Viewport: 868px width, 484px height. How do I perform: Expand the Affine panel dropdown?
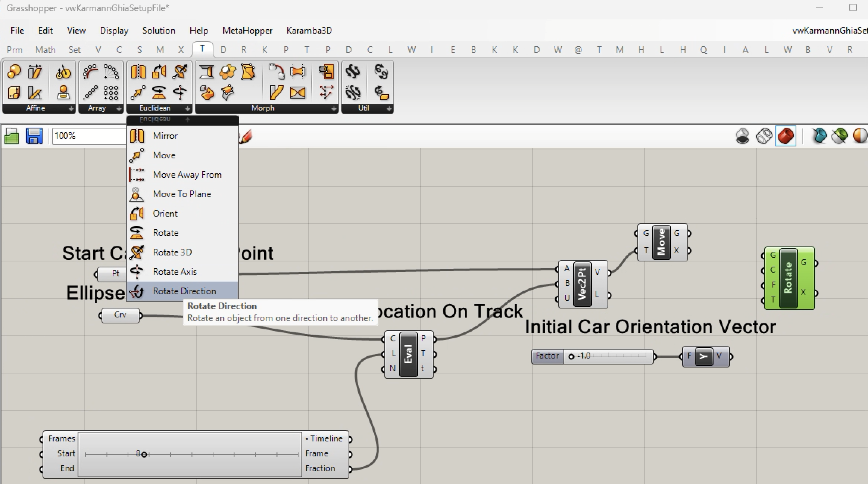click(x=71, y=109)
